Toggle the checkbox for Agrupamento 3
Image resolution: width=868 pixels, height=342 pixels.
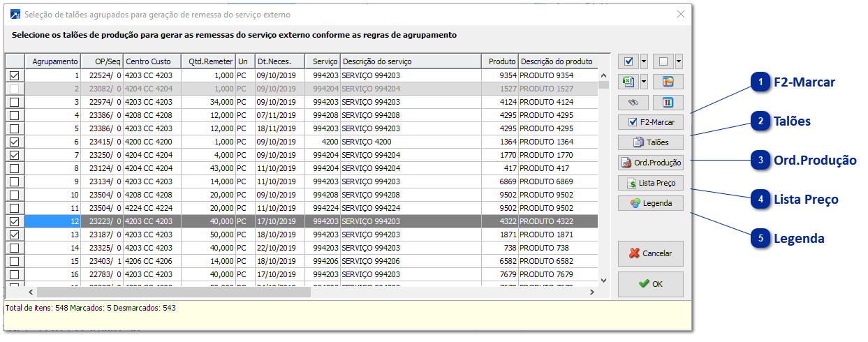(15, 102)
